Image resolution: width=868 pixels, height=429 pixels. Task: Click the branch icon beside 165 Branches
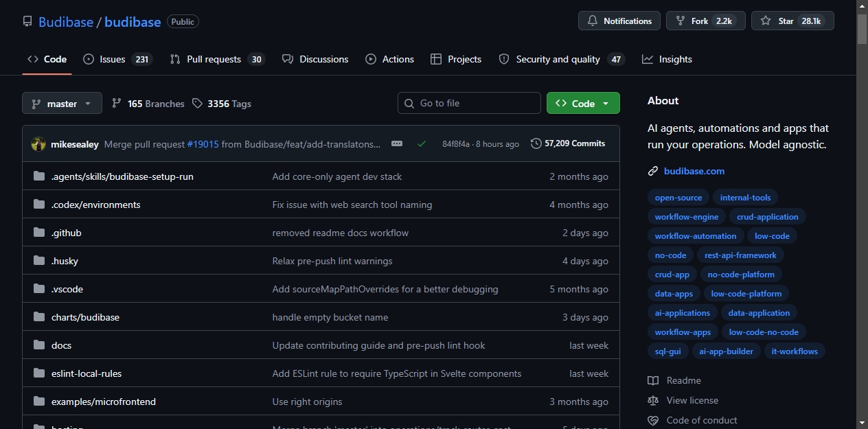click(x=117, y=104)
